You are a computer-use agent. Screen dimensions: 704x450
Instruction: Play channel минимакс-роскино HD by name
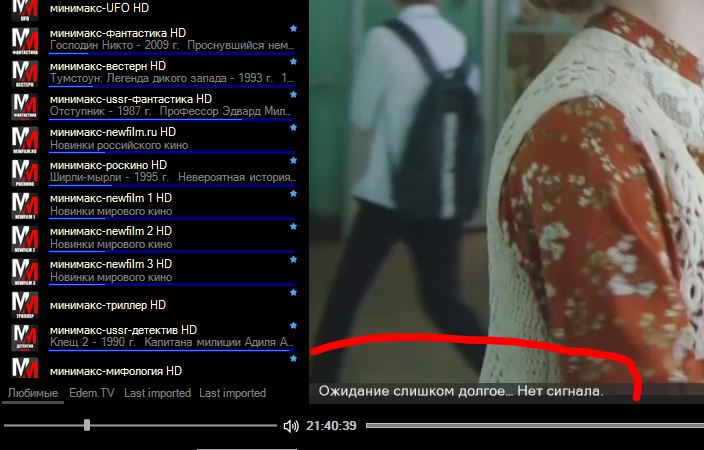click(x=108, y=165)
